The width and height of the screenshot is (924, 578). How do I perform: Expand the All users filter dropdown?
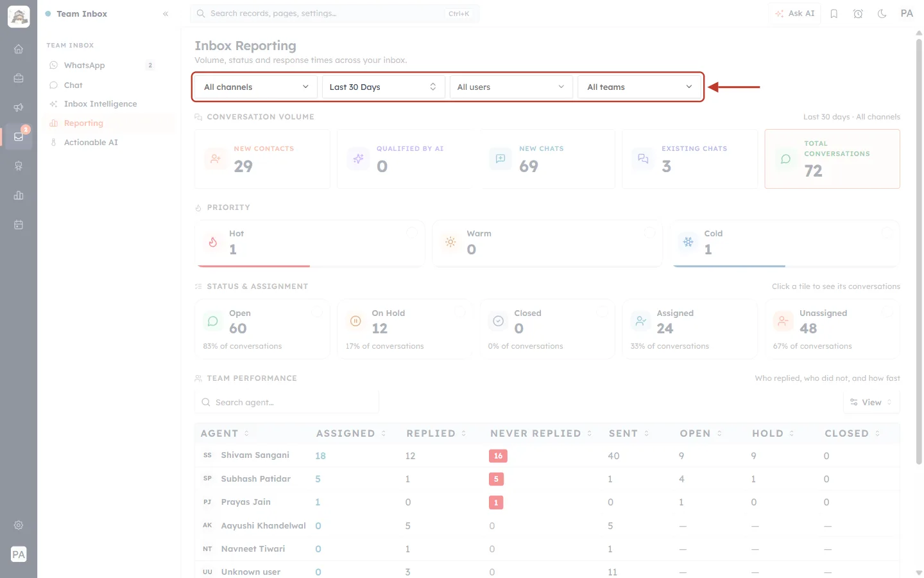pos(511,87)
